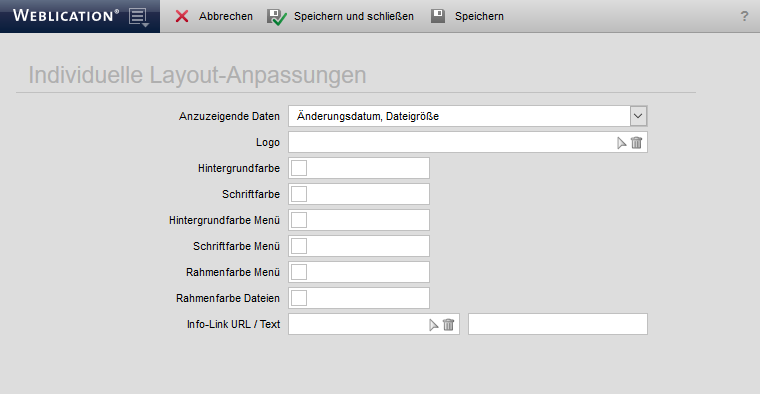
Task: Focus the Info-Link Text input field
Action: 558,324
